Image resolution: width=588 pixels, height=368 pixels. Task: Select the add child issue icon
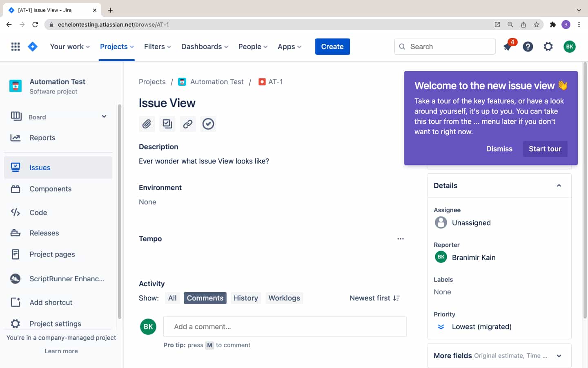(167, 123)
